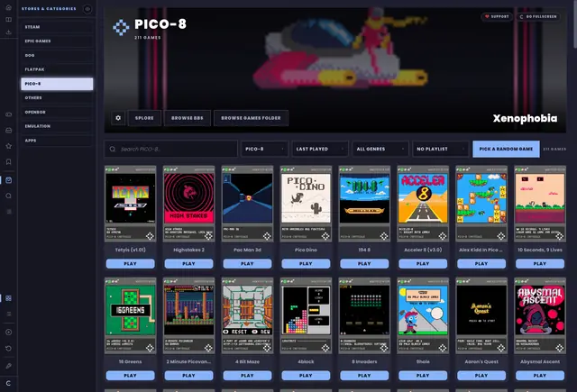
Task: Click the wrench tools icon
Action: click(x=8, y=366)
